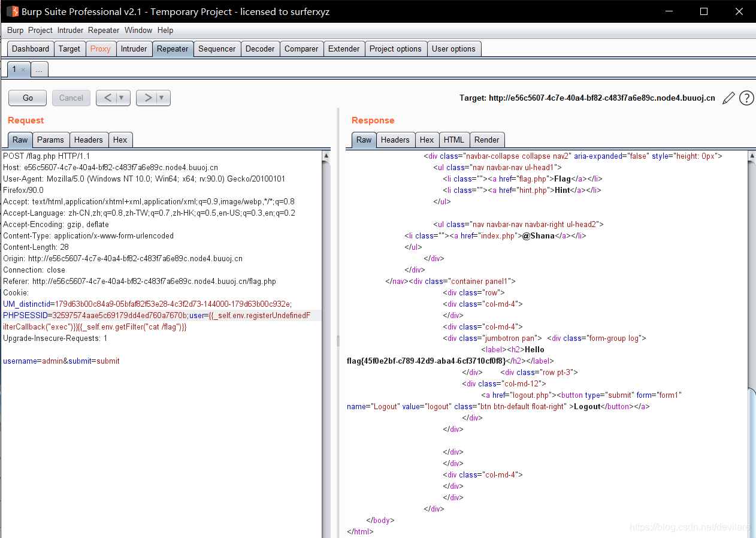Click the pencil icon to edit target
The image size is (756, 538).
tap(728, 98)
